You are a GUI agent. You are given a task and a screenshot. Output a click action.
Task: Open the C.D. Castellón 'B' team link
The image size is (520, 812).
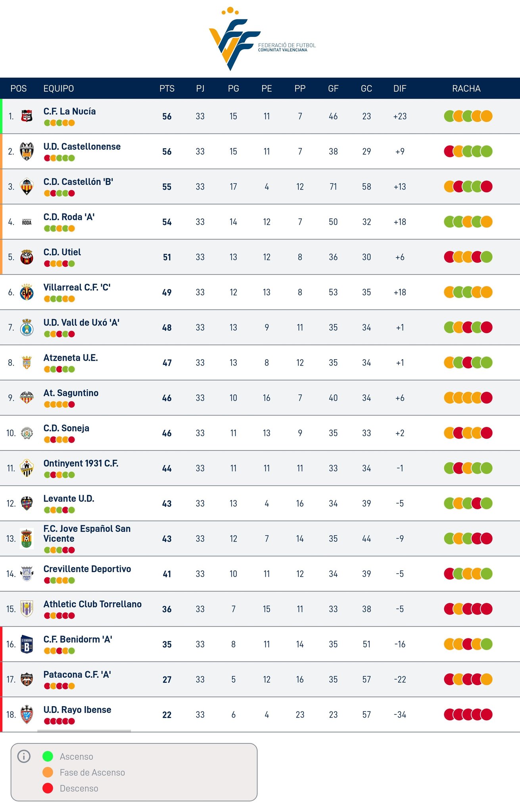tap(78, 182)
